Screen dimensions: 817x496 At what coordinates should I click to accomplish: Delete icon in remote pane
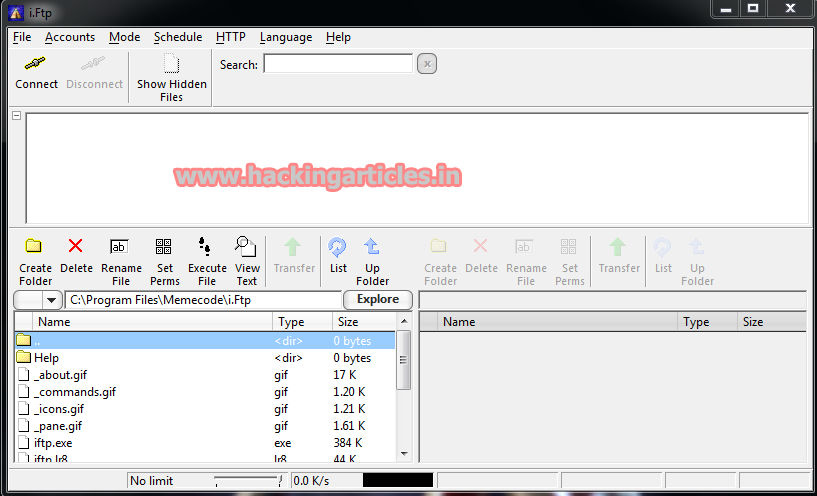coord(480,246)
